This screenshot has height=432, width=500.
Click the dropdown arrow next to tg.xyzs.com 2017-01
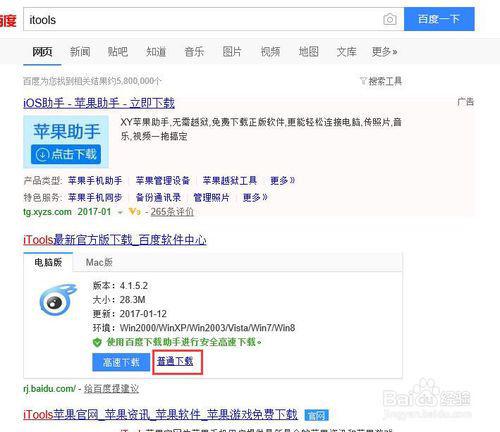[x=120, y=212]
